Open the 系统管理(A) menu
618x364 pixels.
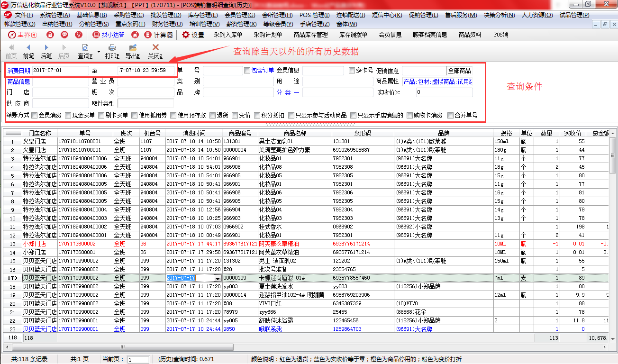55,15
